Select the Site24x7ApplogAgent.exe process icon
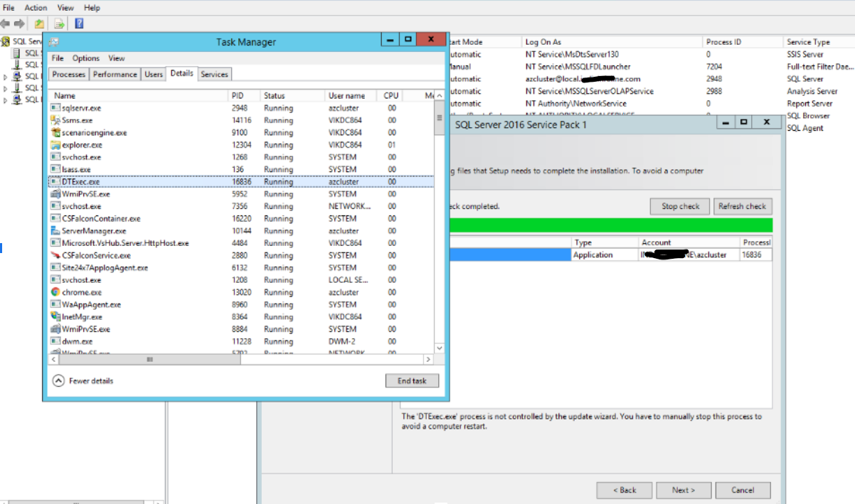Viewport: 855px width, 504px height. tap(55, 267)
